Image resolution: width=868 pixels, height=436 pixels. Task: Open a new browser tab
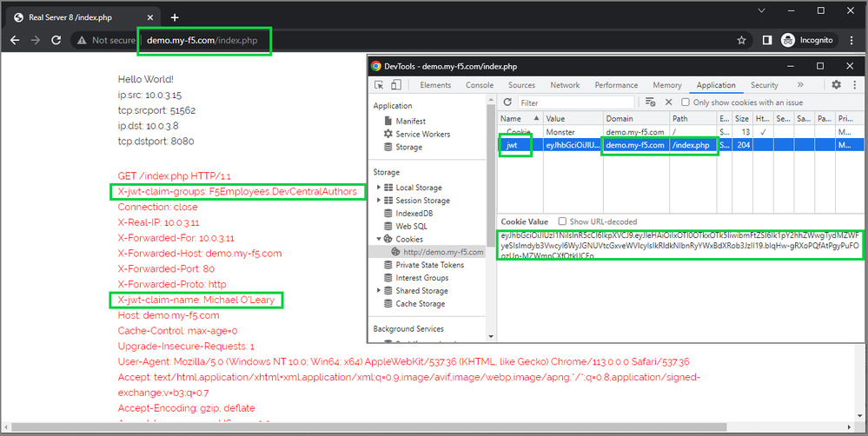[x=175, y=17]
